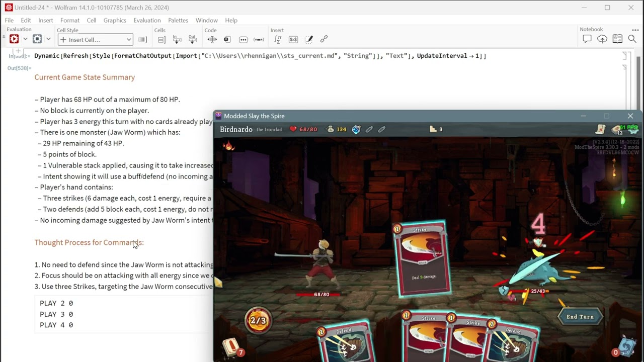
Task: Open the Insert menu
Action: point(45,20)
